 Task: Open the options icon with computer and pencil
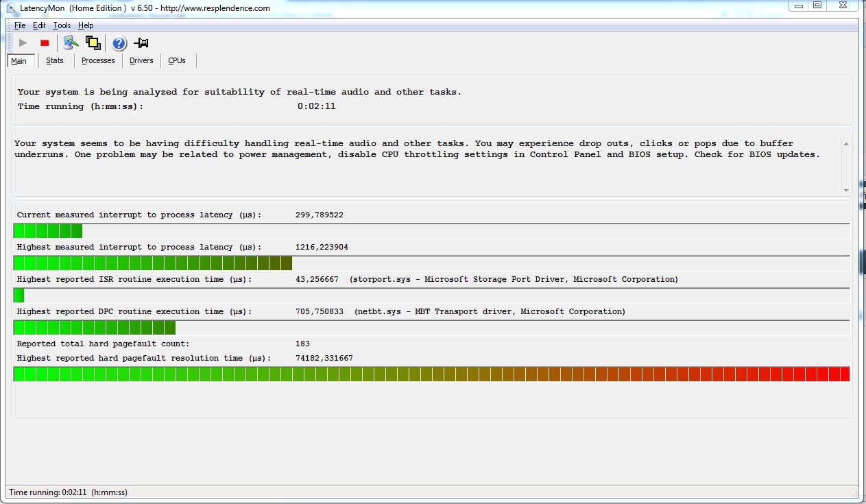71,43
